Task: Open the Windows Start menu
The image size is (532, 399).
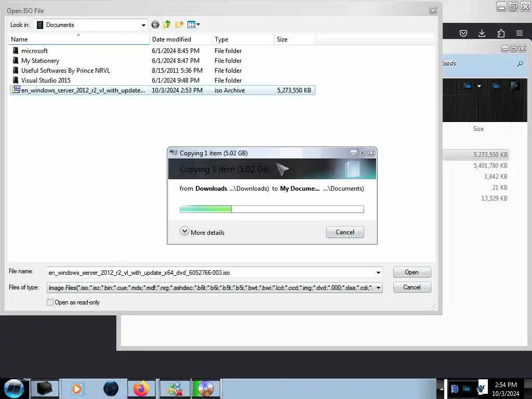Action: point(14,389)
